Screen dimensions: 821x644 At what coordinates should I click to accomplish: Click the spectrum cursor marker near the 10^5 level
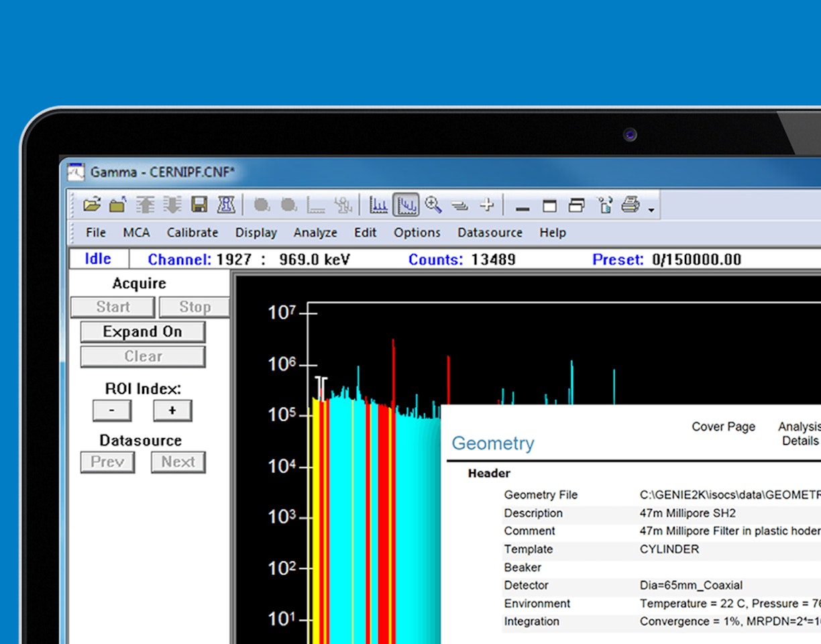point(322,388)
